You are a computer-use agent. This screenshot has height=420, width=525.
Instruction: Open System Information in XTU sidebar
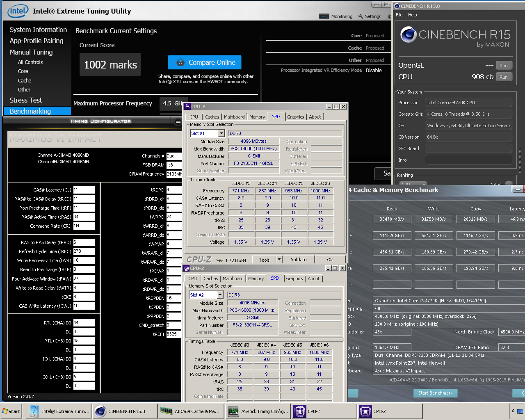click(x=38, y=30)
